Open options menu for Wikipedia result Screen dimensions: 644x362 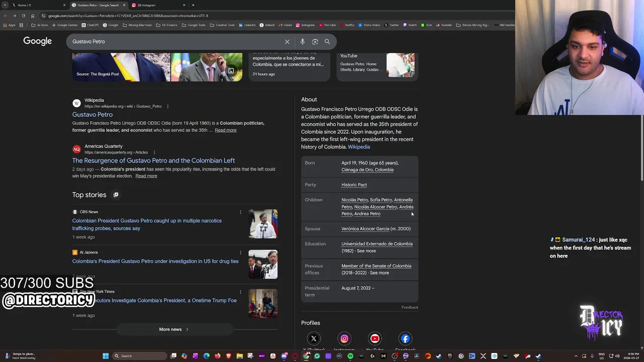(x=168, y=107)
